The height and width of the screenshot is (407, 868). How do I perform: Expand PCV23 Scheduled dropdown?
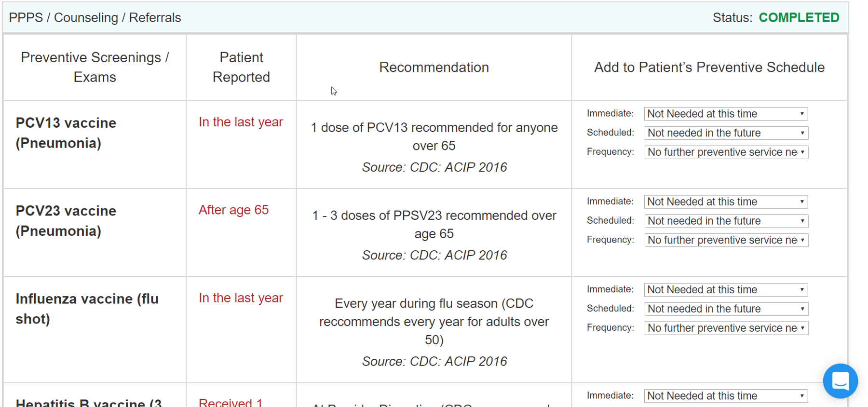(x=726, y=221)
